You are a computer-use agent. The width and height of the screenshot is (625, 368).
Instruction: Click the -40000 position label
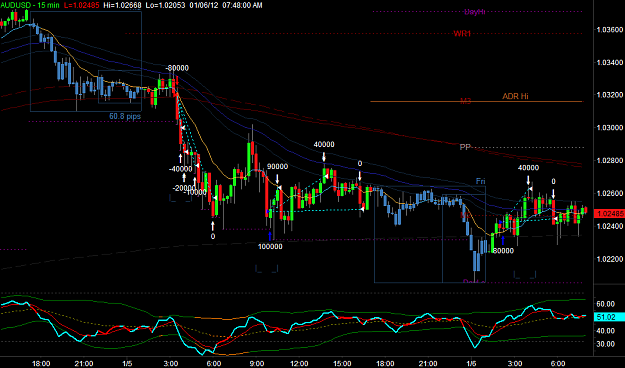pos(181,169)
